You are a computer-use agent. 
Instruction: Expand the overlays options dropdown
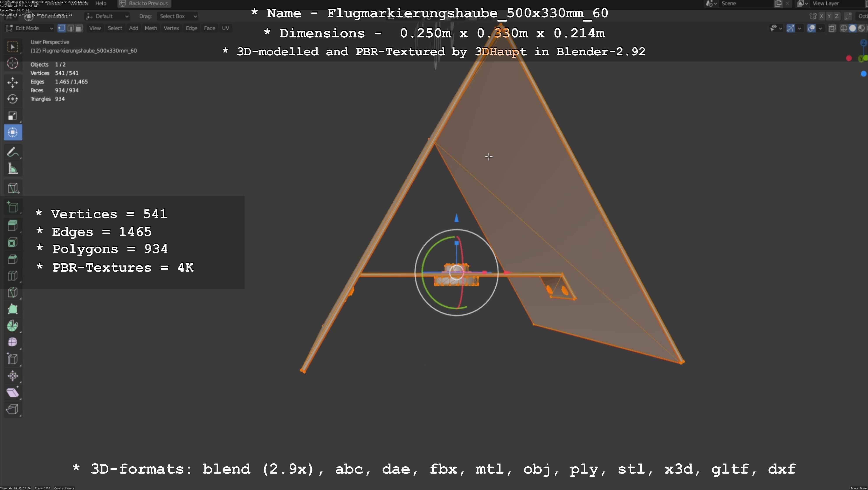820,28
